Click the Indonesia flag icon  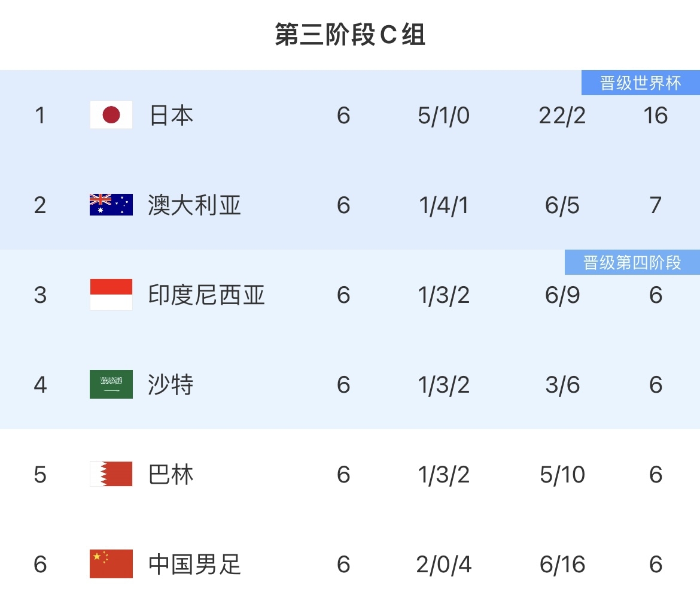(x=111, y=295)
